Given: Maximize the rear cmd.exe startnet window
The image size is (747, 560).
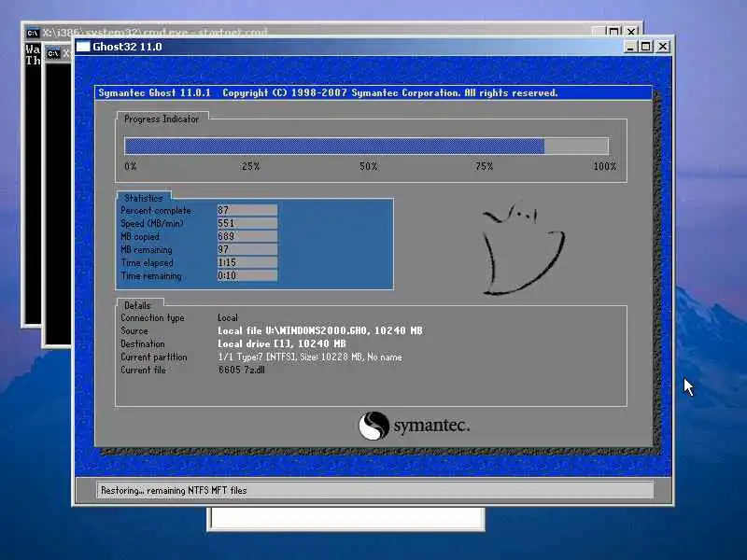Looking at the screenshot, I should pyautogui.click(x=614, y=32).
